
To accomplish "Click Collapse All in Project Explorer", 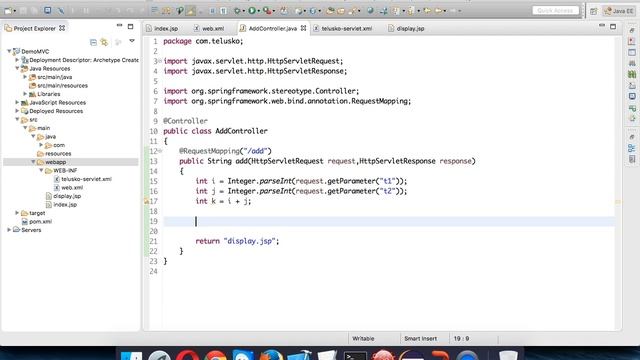I will (93, 42).
